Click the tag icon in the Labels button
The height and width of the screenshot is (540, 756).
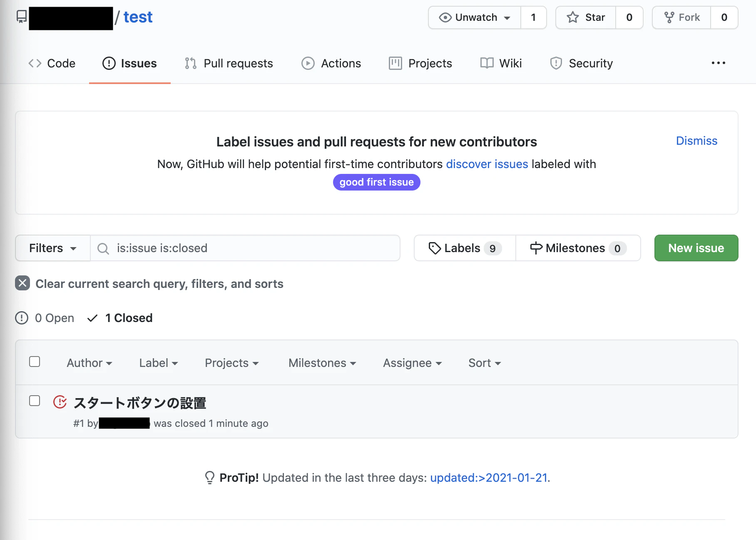(x=435, y=248)
